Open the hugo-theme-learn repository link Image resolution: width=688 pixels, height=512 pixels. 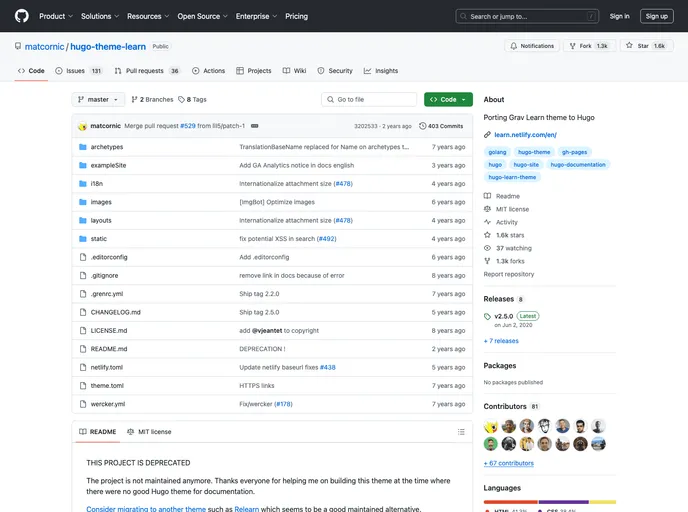pyautogui.click(x=108, y=47)
